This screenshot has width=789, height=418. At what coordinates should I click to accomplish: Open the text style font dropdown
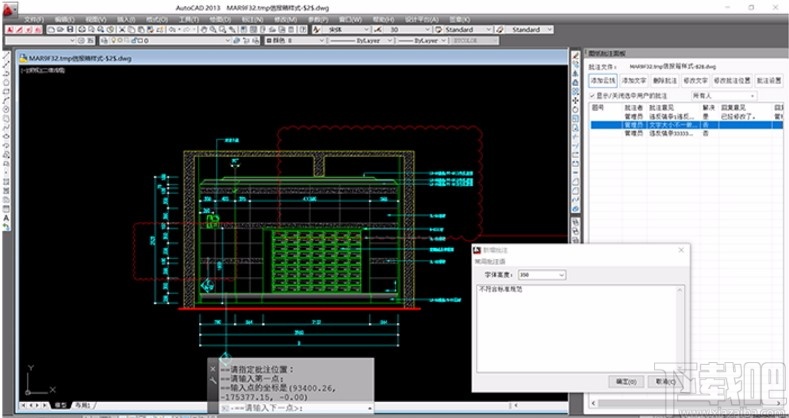[347, 30]
